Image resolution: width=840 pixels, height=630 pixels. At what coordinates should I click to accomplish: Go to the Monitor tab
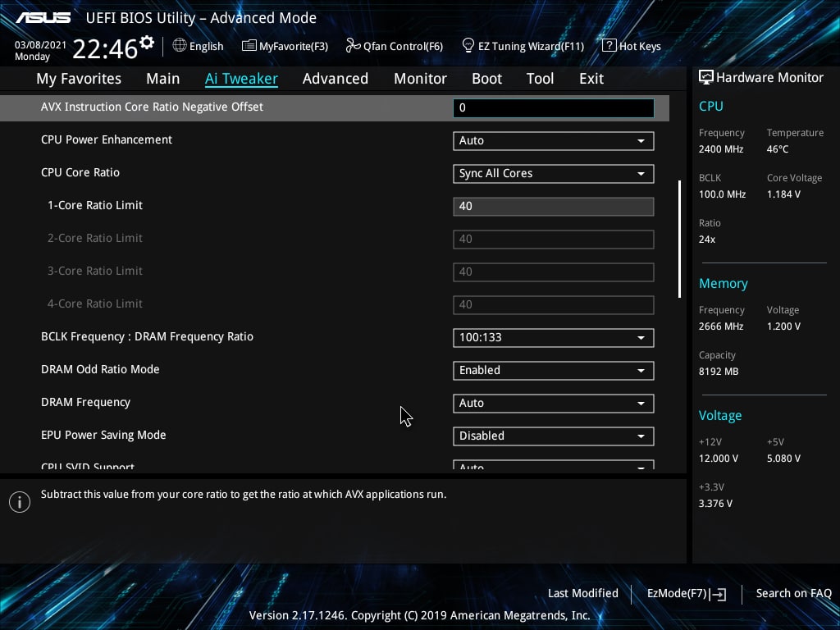420,79
